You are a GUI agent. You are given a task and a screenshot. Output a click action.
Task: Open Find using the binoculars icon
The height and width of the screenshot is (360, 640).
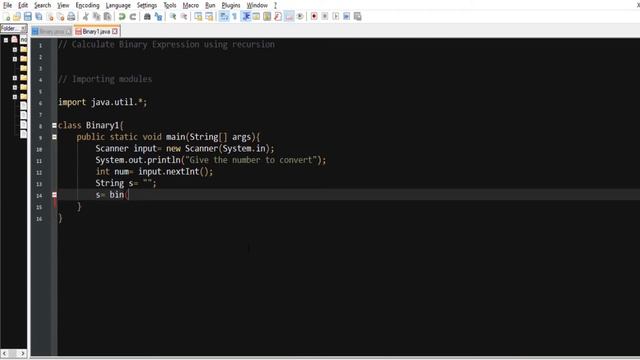(147, 16)
